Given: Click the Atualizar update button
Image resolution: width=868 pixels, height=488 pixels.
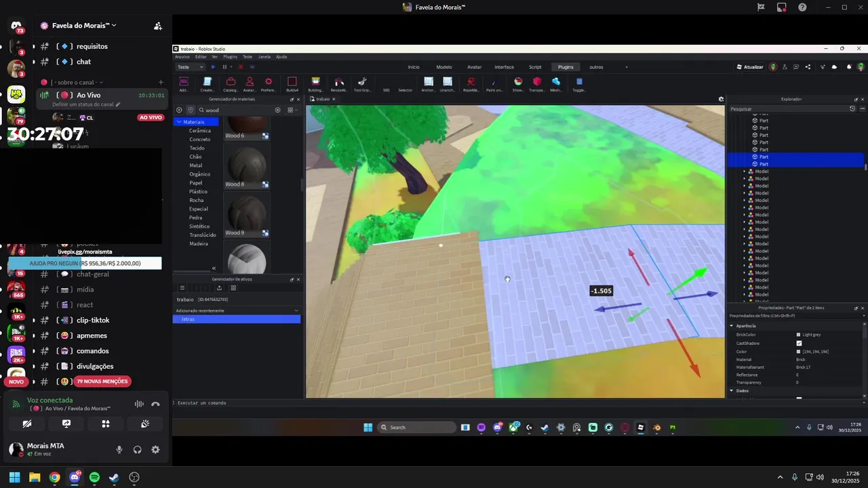Looking at the screenshot, I should pyautogui.click(x=750, y=67).
